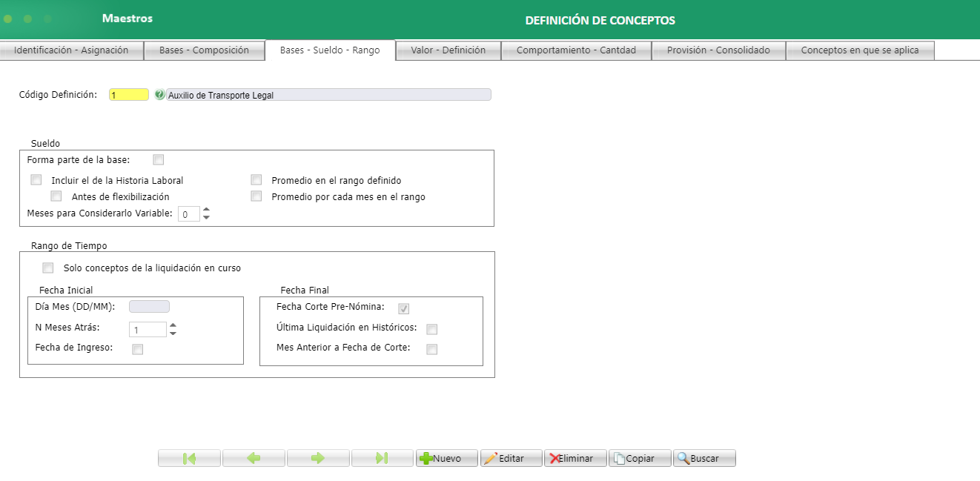The height and width of the screenshot is (481, 980).
Task: Click Meses para Considerarlo Variable number field
Action: click(189, 214)
